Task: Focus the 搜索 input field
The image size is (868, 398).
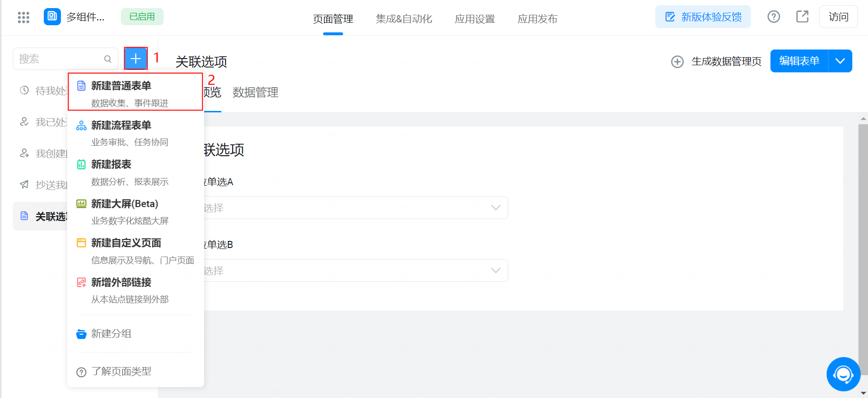Action: point(65,59)
